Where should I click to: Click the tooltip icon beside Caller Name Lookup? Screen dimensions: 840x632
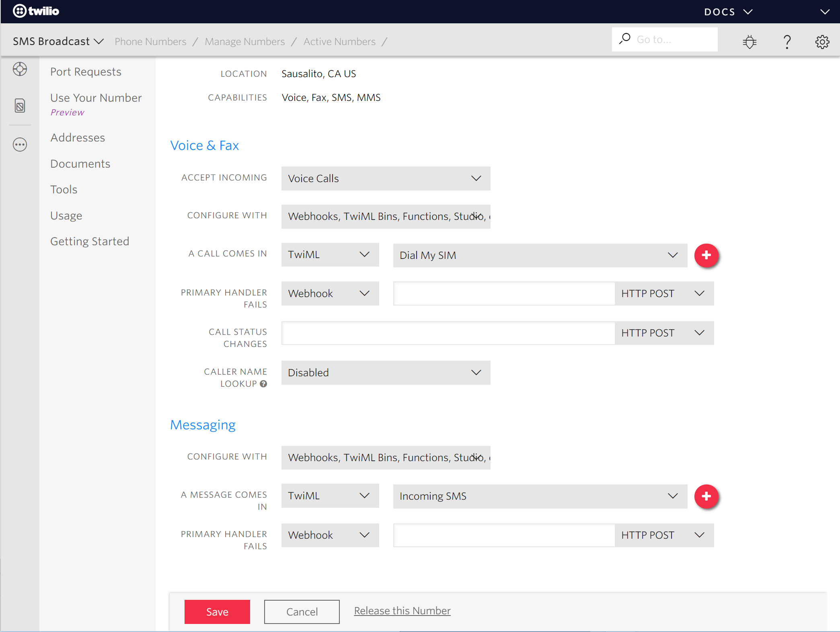click(x=263, y=384)
